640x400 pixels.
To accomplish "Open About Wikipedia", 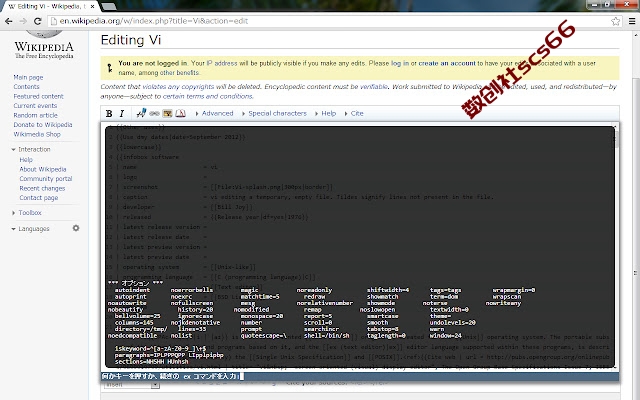I will tap(43, 169).
